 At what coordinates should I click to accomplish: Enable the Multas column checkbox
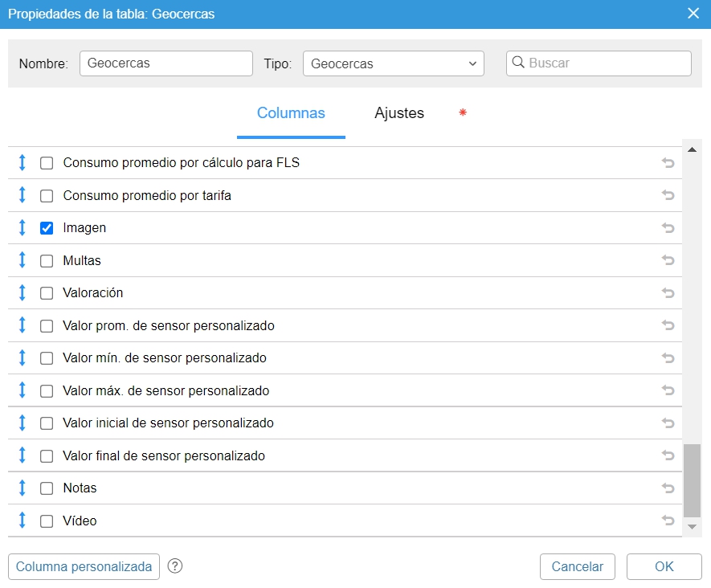click(47, 261)
